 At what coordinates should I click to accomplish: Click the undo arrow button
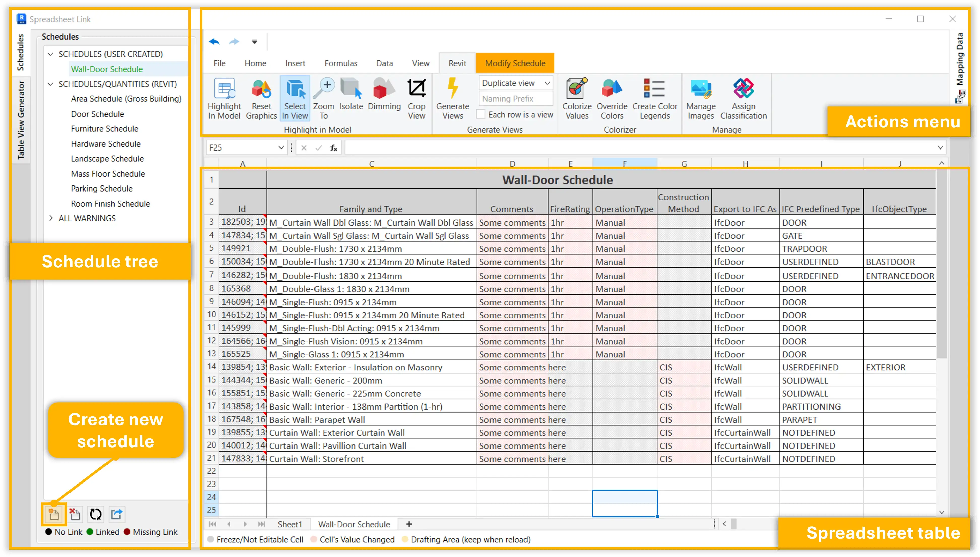coord(214,42)
